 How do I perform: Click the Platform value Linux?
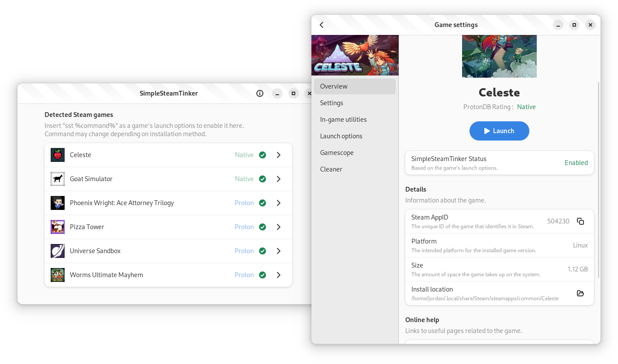580,245
